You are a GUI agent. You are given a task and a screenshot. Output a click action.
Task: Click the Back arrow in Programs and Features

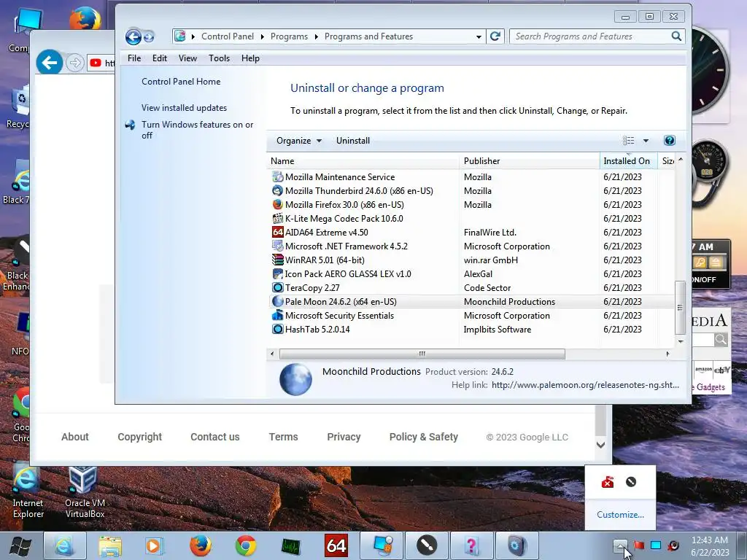coord(133,36)
